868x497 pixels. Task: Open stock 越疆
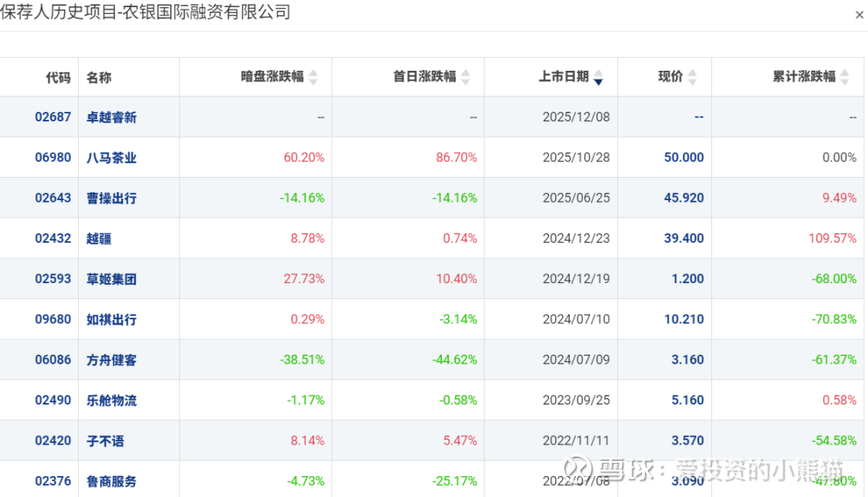click(99, 239)
